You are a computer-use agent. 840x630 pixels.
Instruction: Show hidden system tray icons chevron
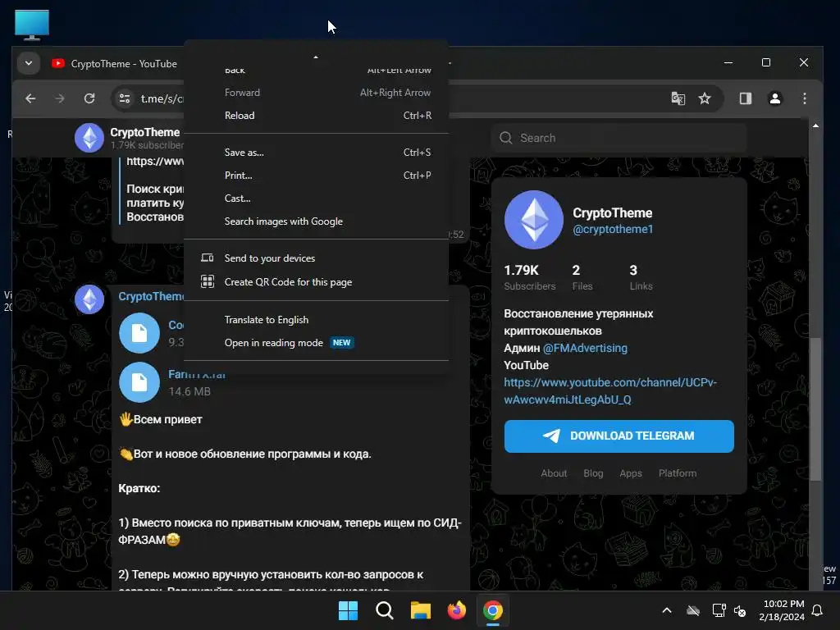[667, 610]
